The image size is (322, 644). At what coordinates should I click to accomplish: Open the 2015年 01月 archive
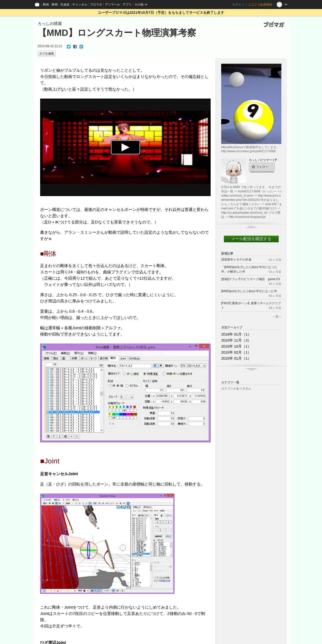coord(235,358)
